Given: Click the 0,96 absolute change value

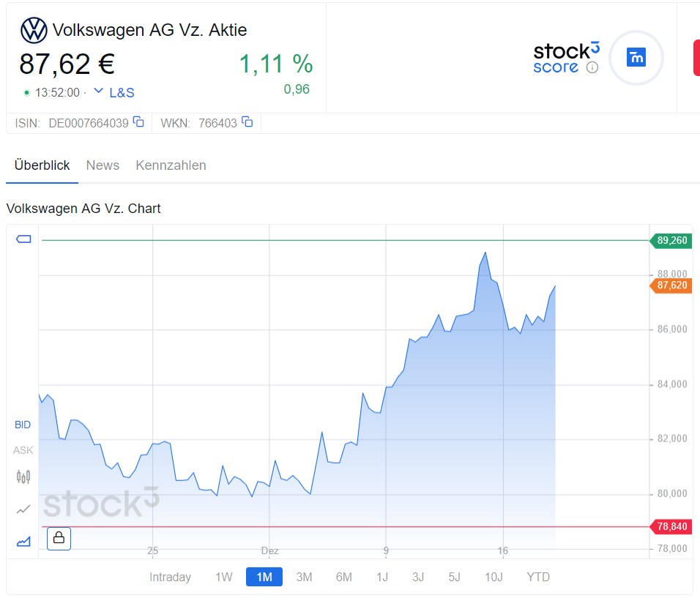Looking at the screenshot, I should point(297,89).
